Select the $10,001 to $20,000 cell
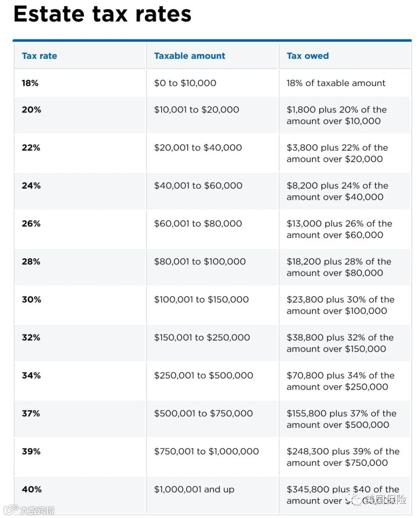420x518 pixels. pyautogui.click(x=196, y=110)
